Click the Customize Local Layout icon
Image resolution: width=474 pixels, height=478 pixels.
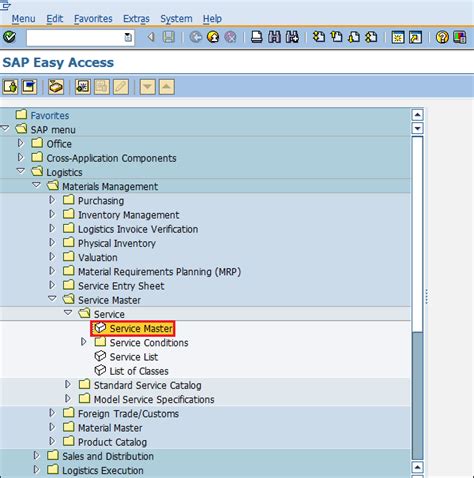coord(460,37)
